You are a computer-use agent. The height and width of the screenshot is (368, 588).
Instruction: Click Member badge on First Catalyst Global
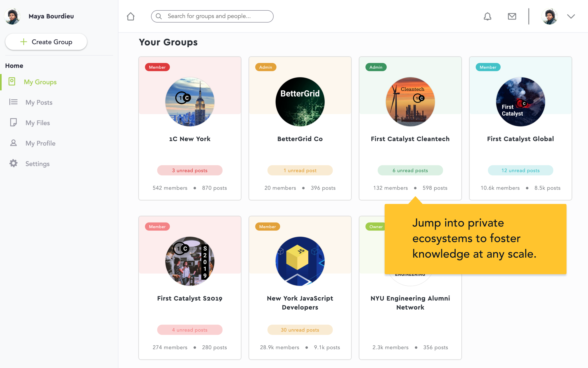pyautogui.click(x=488, y=67)
